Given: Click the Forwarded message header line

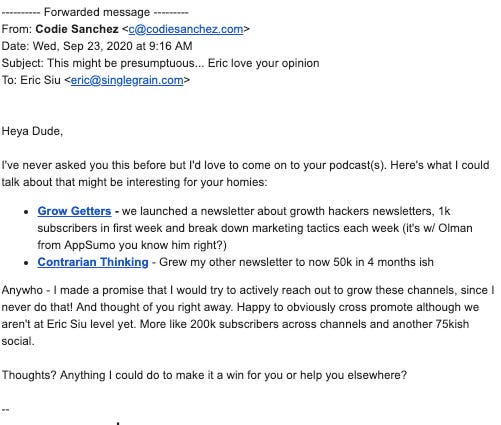Looking at the screenshot, I should click(x=95, y=12).
